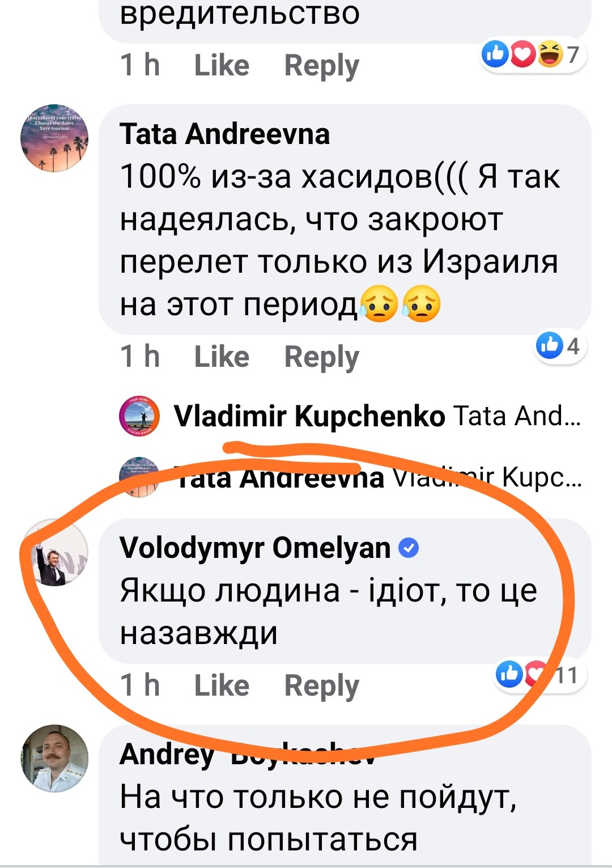Image resolution: width=612 pixels, height=868 pixels.
Task: Open Tata Andreevna's profile name link
Action: pos(224,134)
